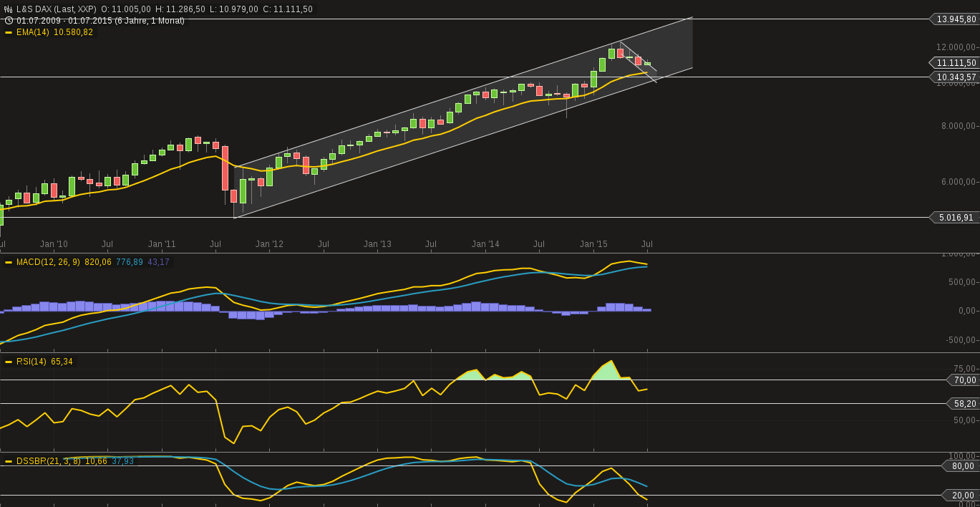
Task: Click the RSI 70,00 level tag
Action: click(964, 380)
